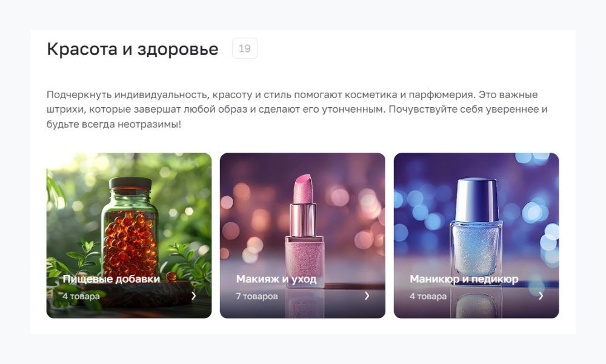Click the arrow on Пищевые добавки card

pyautogui.click(x=194, y=296)
